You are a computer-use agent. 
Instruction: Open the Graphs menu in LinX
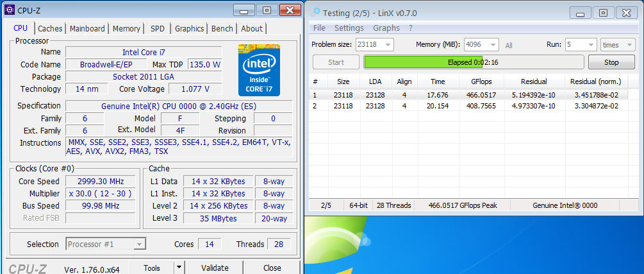point(386,28)
